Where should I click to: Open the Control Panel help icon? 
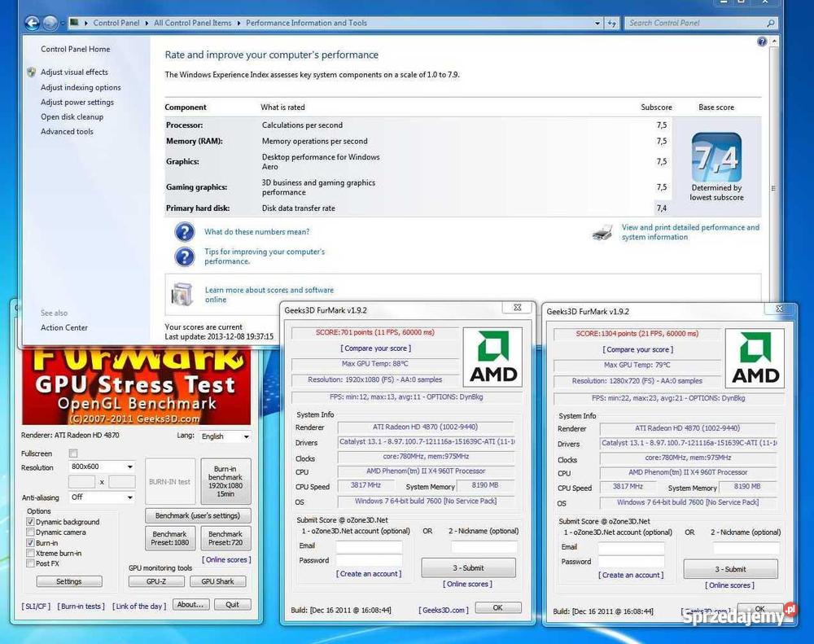(762, 42)
